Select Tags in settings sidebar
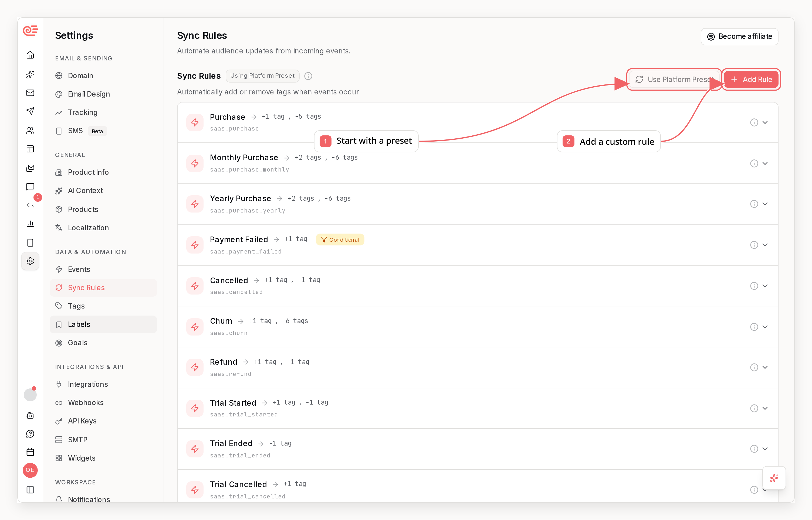 point(103,306)
